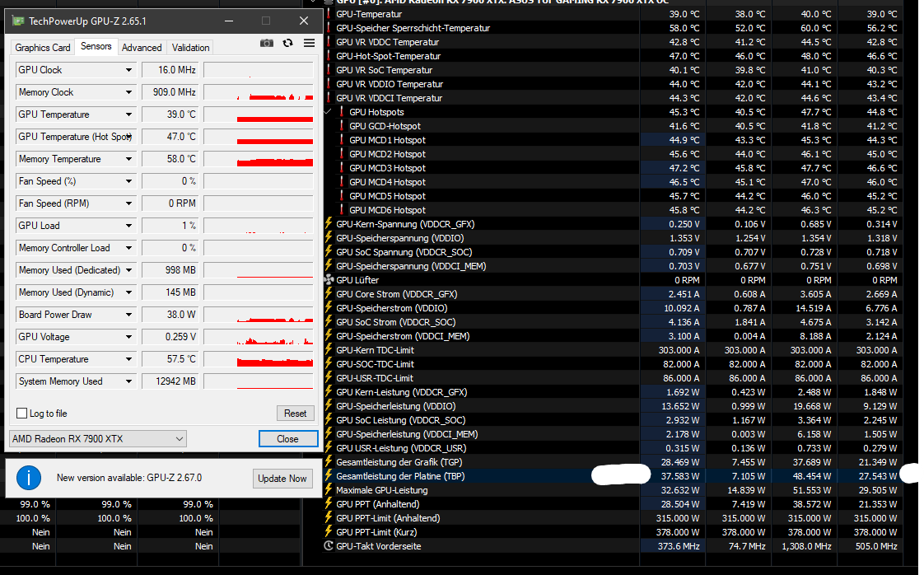Screen dimensions: 924x575
Task: Switch to the Graphics Card tab
Action: click(x=43, y=48)
